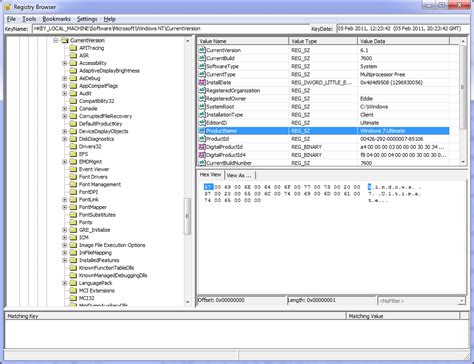The width and height of the screenshot is (474, 364).
Task: Expand the AeDebug key
Action: tap(65, 78)
